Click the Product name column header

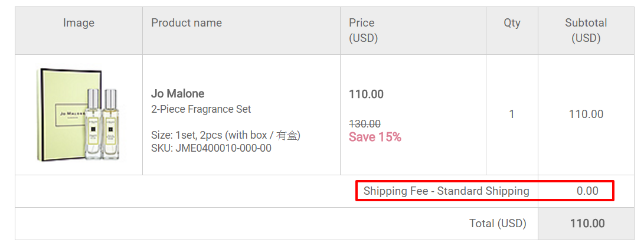click(x=187, y=23)
